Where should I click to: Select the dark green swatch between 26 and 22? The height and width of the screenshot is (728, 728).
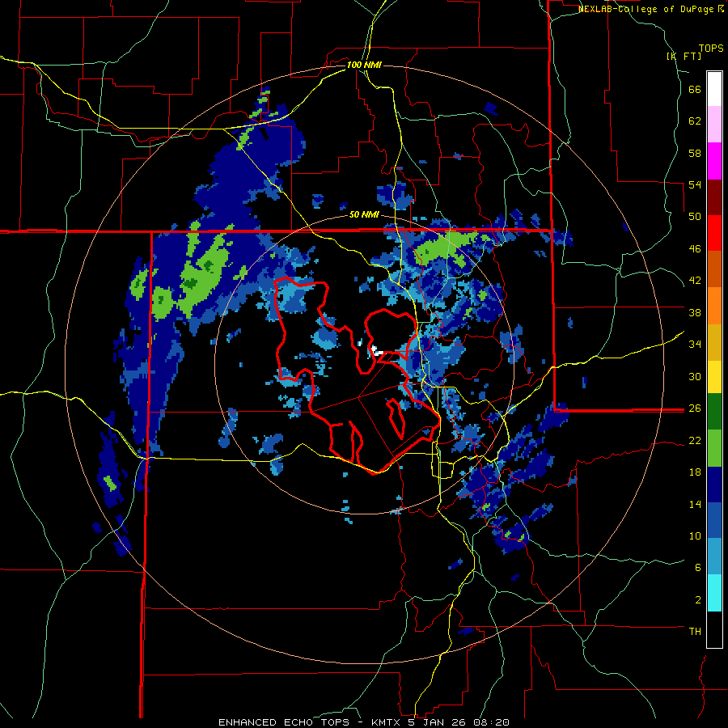(x=714, y=412)
